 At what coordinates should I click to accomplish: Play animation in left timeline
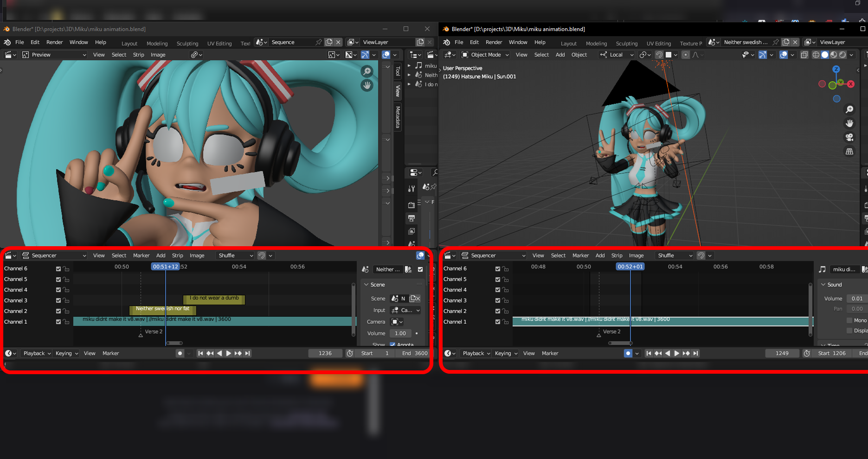(x=228, y=353)
